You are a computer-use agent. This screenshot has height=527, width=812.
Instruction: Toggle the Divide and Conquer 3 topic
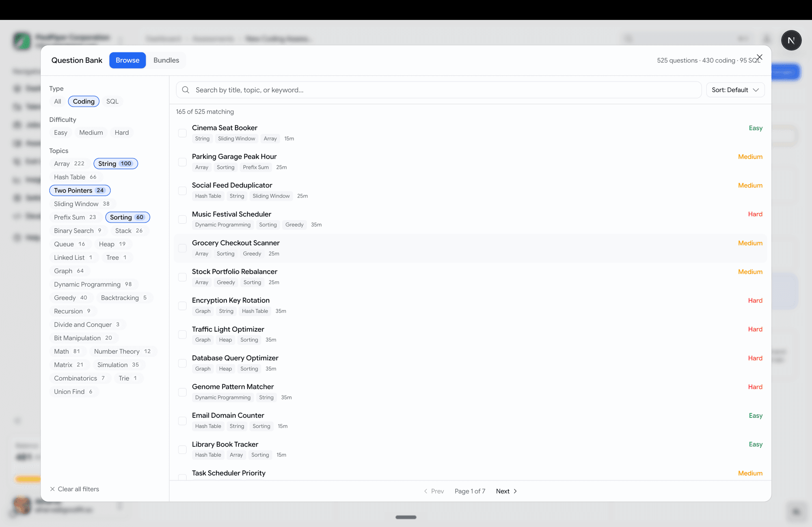[x=87, y=324]
